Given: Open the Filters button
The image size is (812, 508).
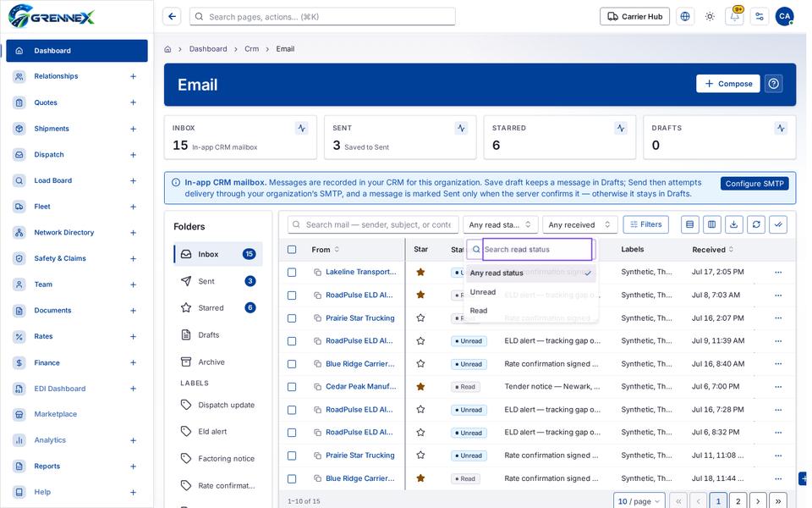Looking at the screenshot, I should pyautogui.click(x=645, y=224).
